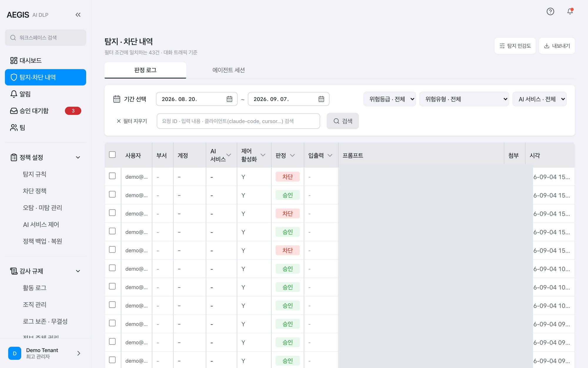Check the third row's checkbox
588x368 pixels.
[x=112, y=213]
